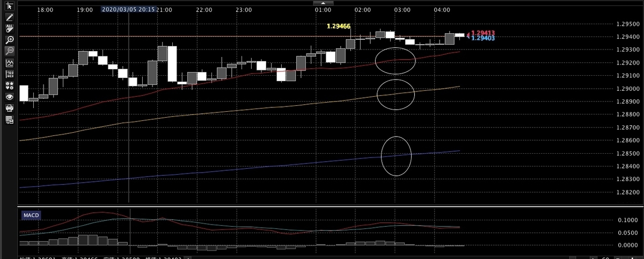This screenshot has width=644, height=259.
Task: Click the yellow 1.29466 high price label
Action: 339,26
